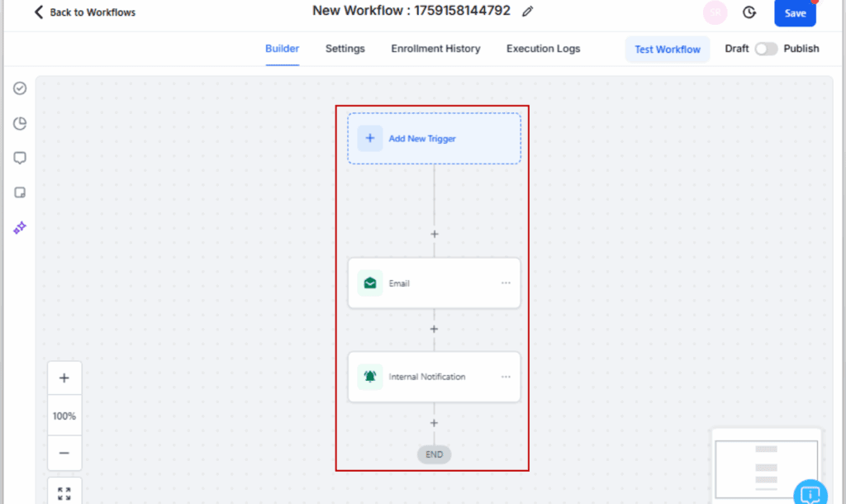The image size is (846, 504).
Task: Click the checkmark circle sidebar icon
Action: pos(20,88)
